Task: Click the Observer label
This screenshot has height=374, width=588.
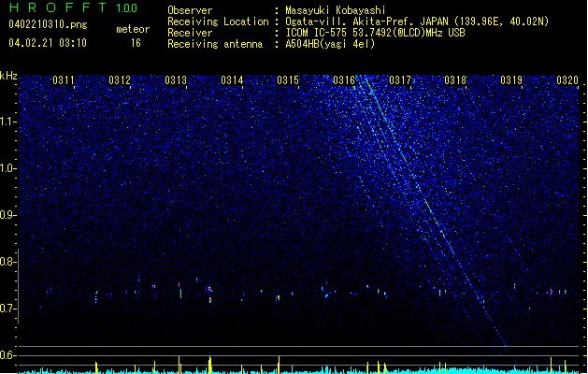Action: coord(190,10)
